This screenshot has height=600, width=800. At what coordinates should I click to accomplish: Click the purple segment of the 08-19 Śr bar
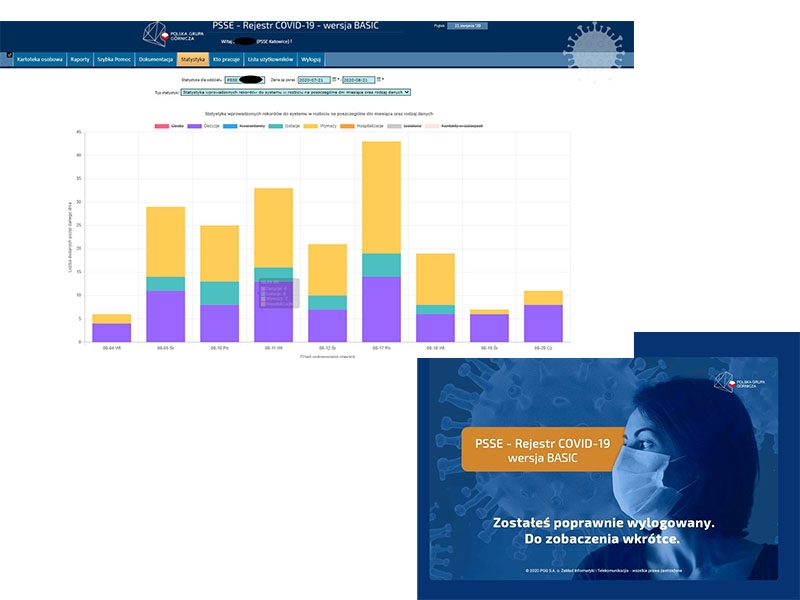[x=489, y=328]
